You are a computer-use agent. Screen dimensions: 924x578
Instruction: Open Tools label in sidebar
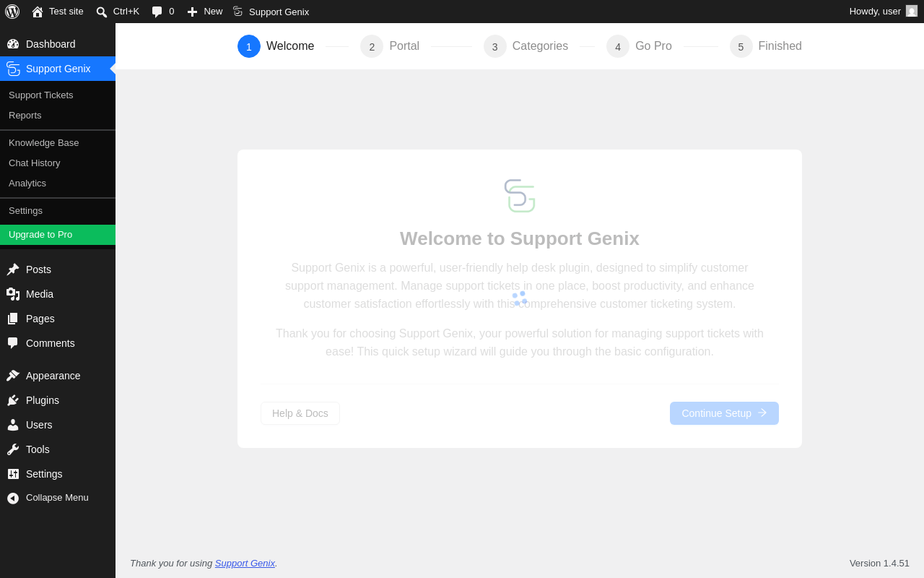coord(38,449)
